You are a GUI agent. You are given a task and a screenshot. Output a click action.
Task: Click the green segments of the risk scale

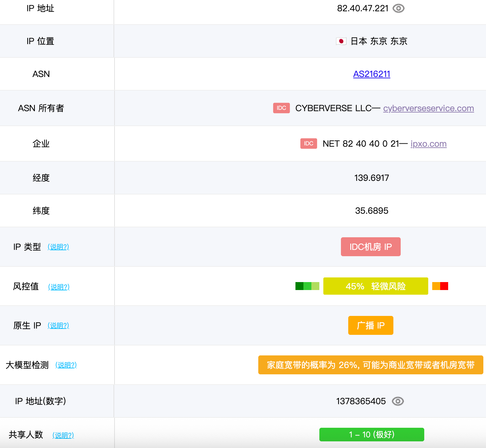(x=307, y=286)
